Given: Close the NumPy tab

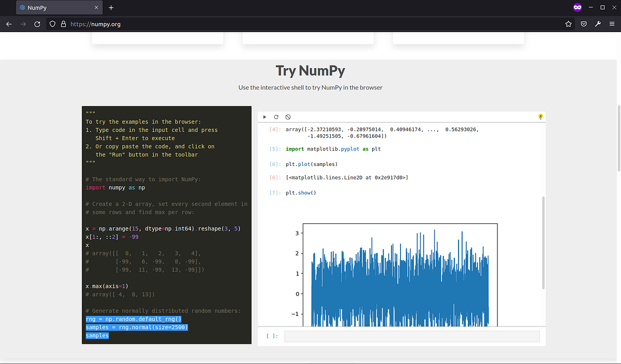Looking at the screenshot, I should pos(96,8).
